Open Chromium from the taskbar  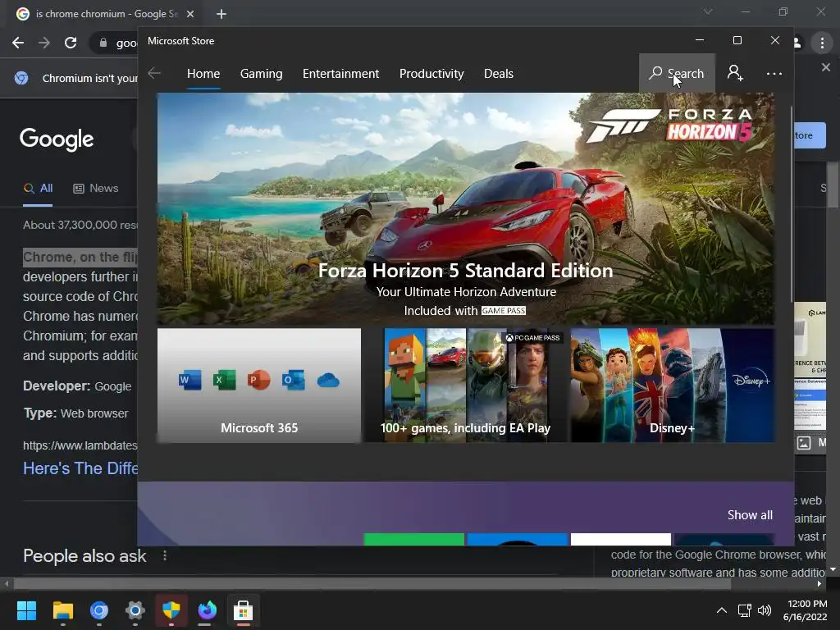[99, 610]
